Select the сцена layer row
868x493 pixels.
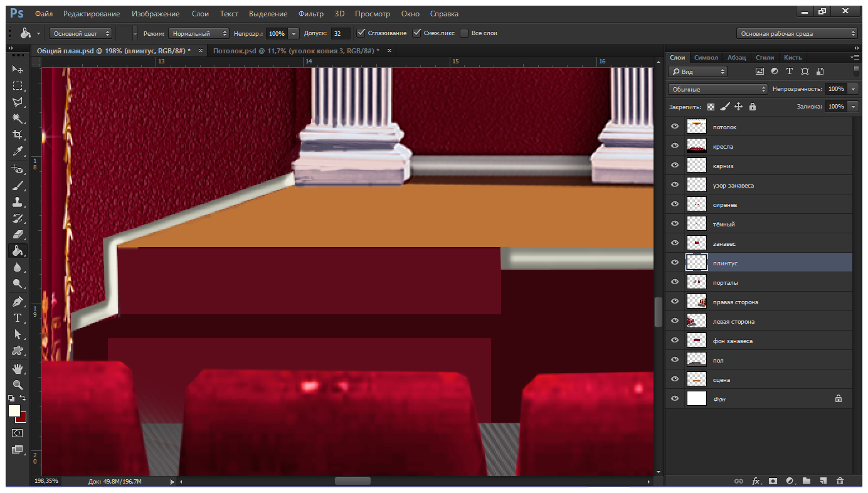click(x=759, y=379)
